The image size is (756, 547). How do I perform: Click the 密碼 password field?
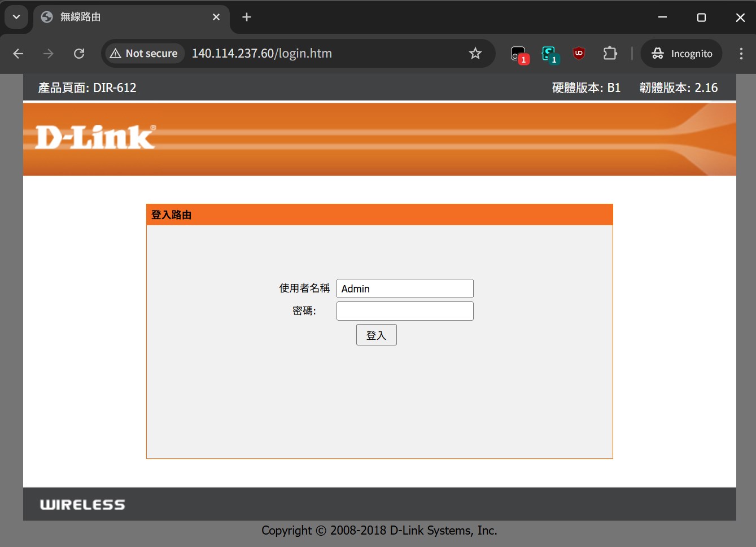click(x=405, y=311)
